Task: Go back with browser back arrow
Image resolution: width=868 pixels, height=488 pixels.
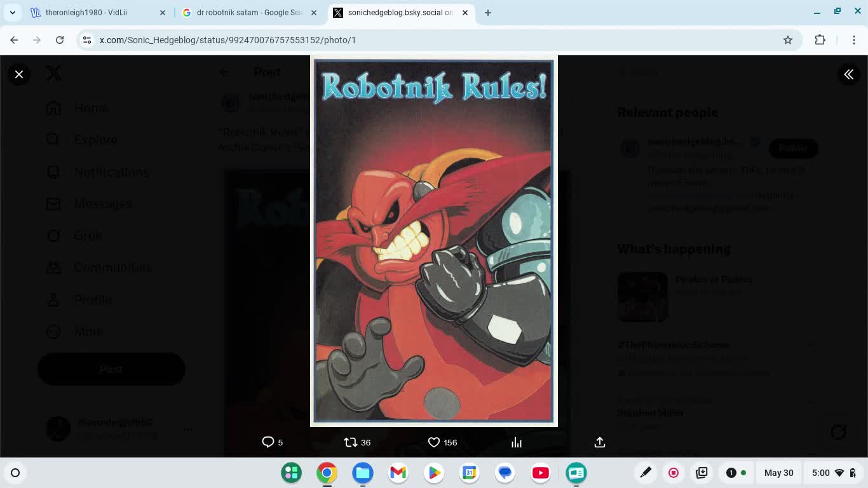Action: click(14, 40)
